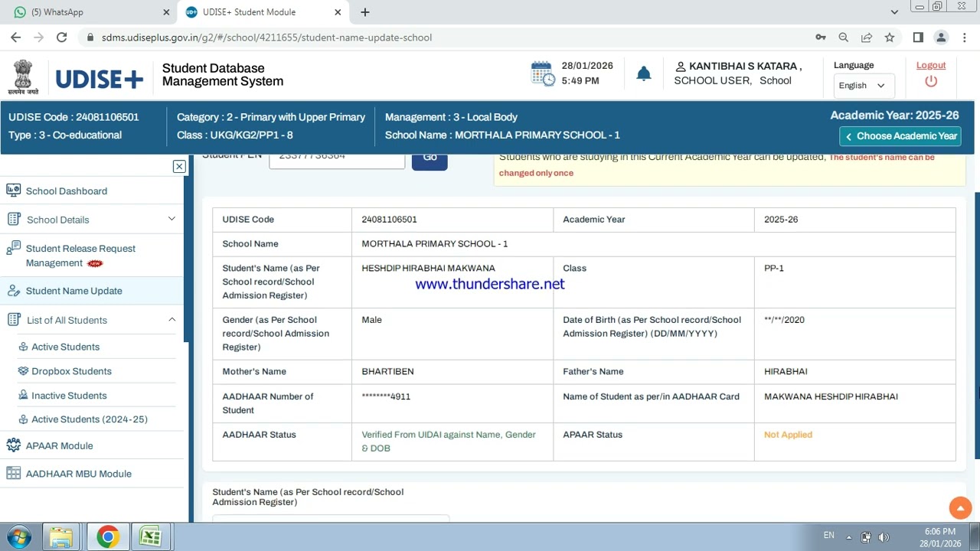Image resolution: width=980 pixels, height=551 pixels.
Task: Click the logout power icon
Action: (x=931, y=81)
